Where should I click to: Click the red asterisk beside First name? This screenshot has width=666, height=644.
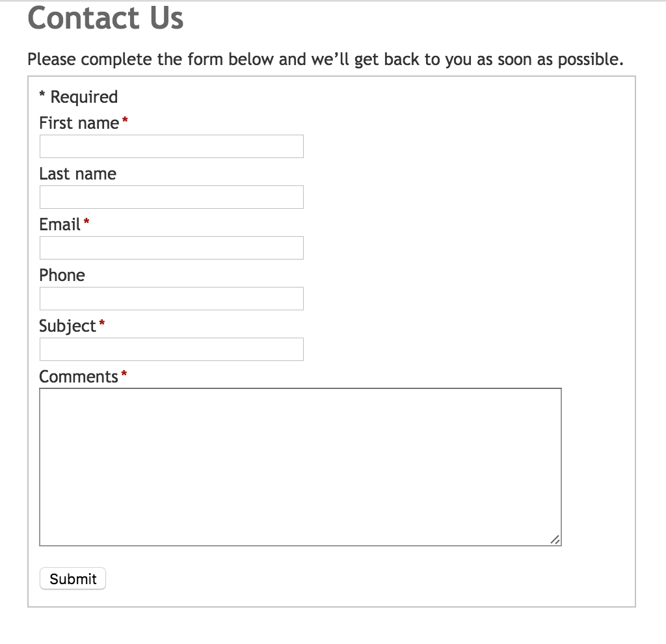[x=124, y=120]
